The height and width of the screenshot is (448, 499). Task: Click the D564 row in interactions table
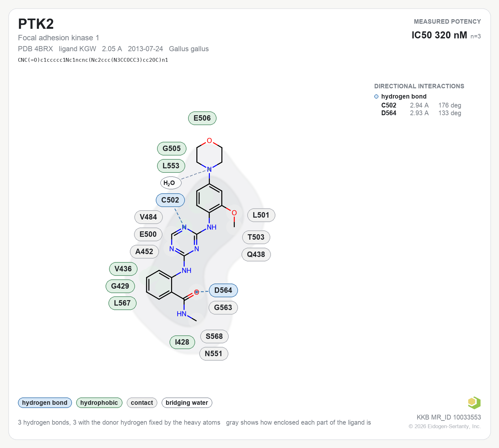click(421, 113)
